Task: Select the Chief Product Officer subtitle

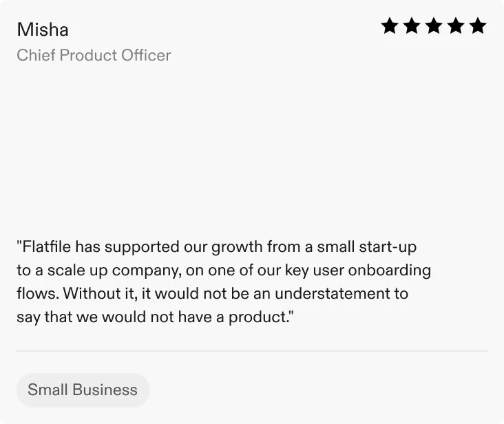Action: [94, 55]
